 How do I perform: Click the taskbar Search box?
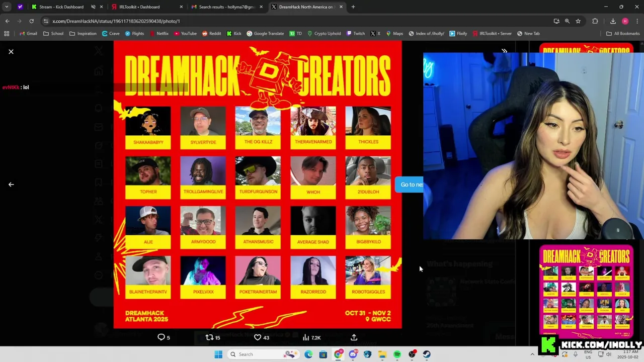[264, 354]
